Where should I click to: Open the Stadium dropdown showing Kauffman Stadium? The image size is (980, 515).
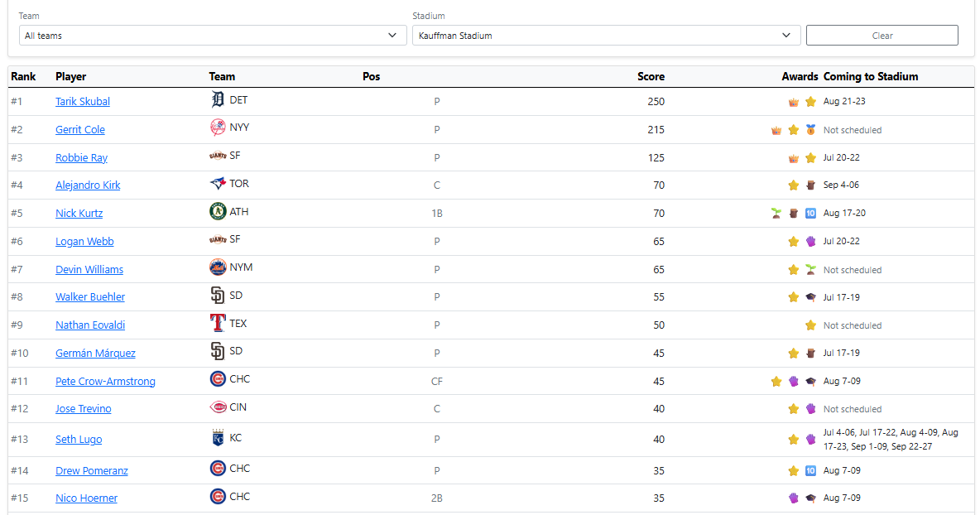coord(606,36)
